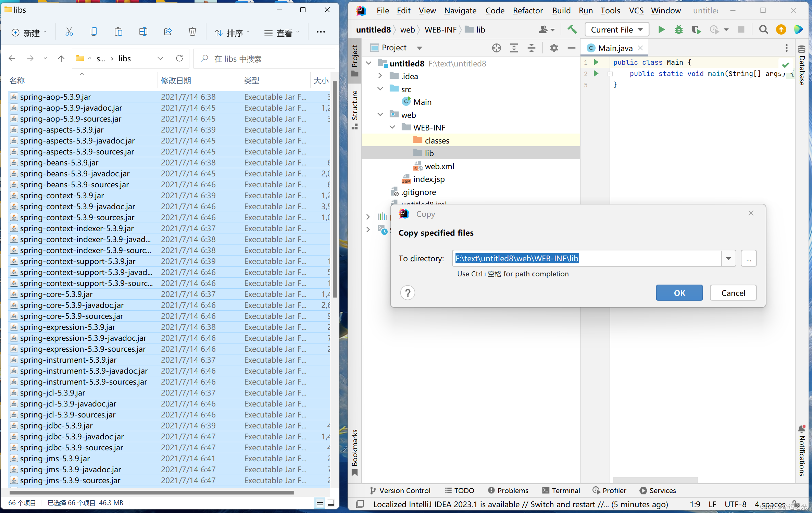This screenshot has width=812, height=513.
Task: Click the orange IDE update arrow icon
Action: [x=781, y=30]
